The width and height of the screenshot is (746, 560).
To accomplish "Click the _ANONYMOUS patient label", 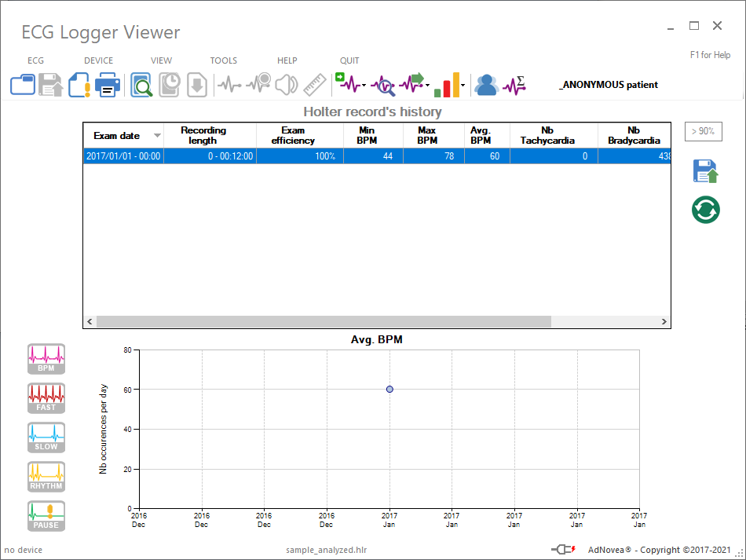I will [609, 85].
